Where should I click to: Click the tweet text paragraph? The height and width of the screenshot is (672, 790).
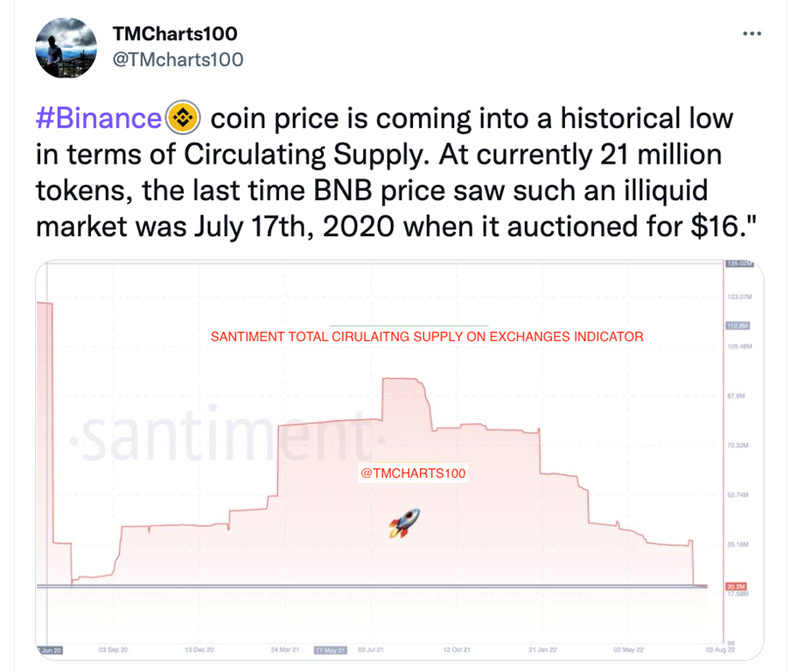point(385,172)
